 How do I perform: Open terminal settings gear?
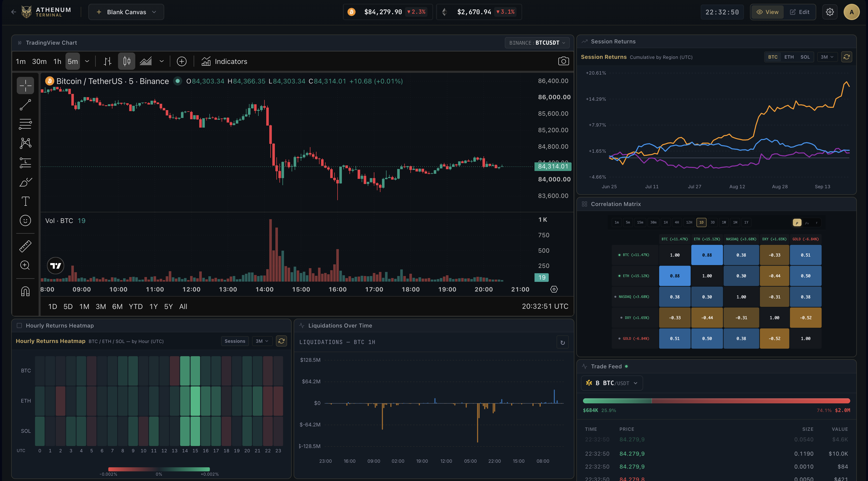(830, 12)
